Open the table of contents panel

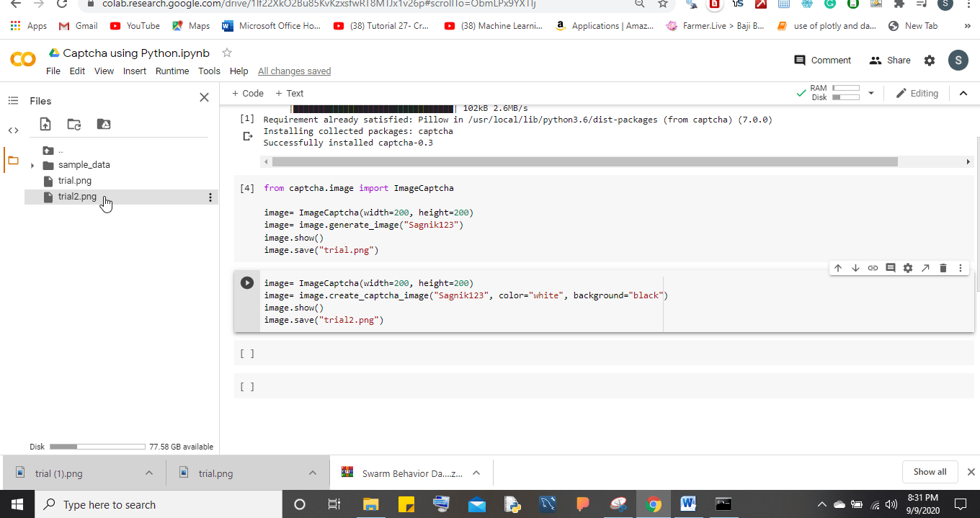point(13,101)
